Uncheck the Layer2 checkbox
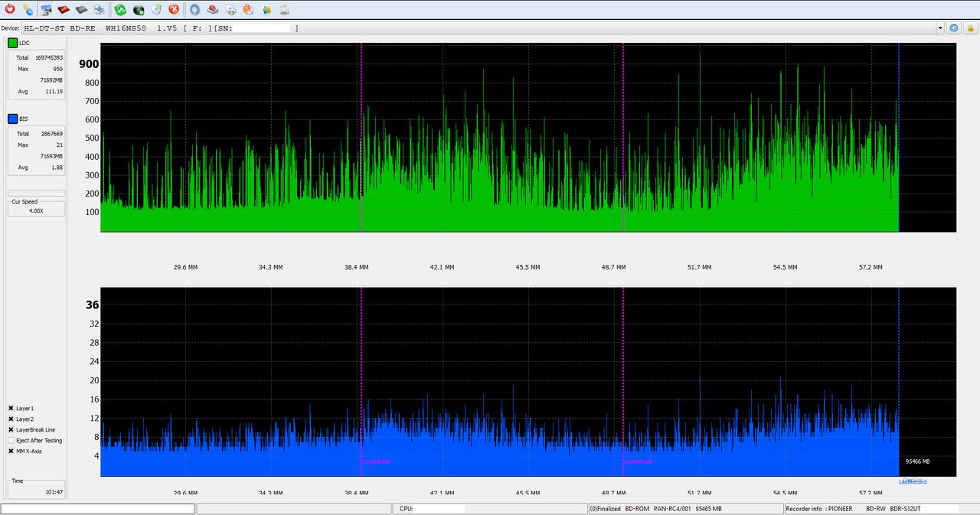This screenshot has width=980, height=515. tap(11, 419)
